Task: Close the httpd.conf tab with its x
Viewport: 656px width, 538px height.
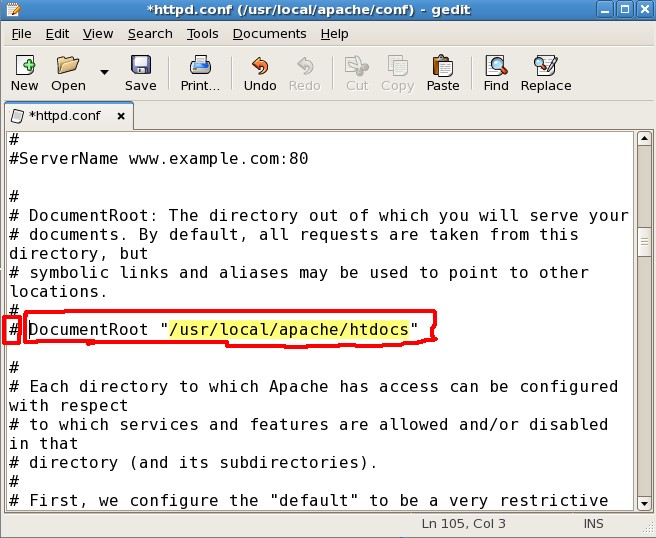Action: pyautogui.click(x=121, y=116)
